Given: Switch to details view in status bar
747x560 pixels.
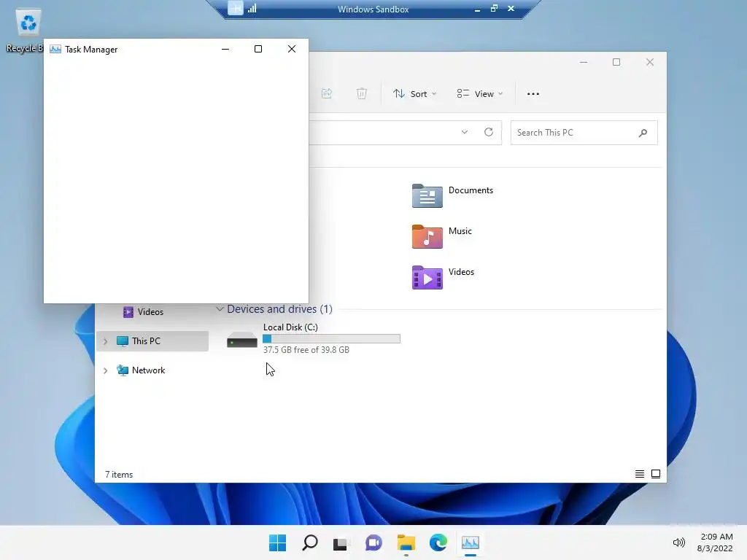Looking at the screenshot, I should pyautogui.click(x=639, y=474).
